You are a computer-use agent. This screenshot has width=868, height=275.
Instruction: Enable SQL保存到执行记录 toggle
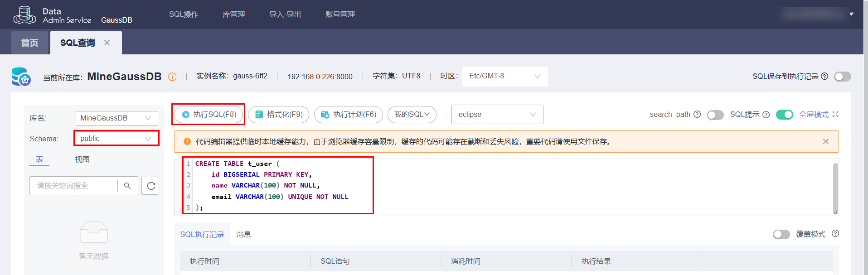(x=842, y=77)
